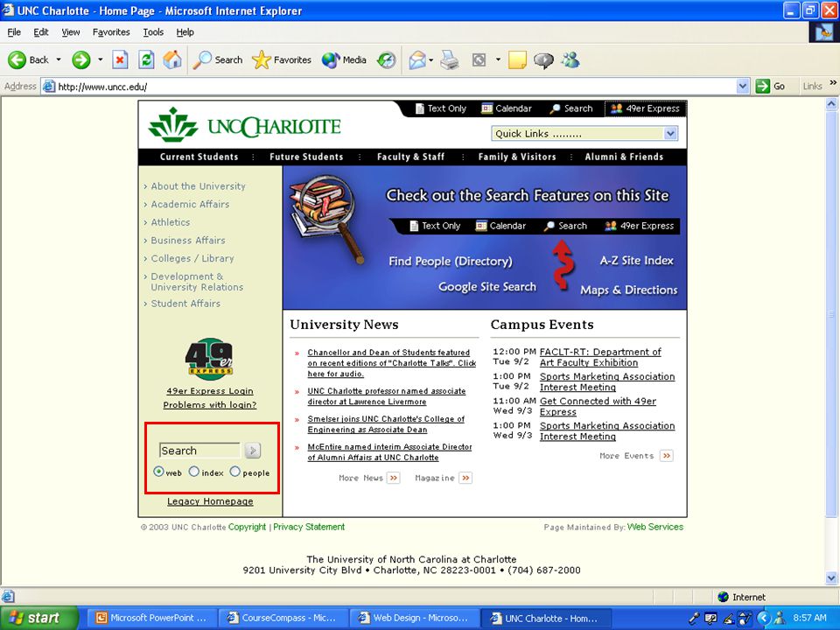Open the Favorites menu
The image size is (840, 630).
click(x=111, y=32)
